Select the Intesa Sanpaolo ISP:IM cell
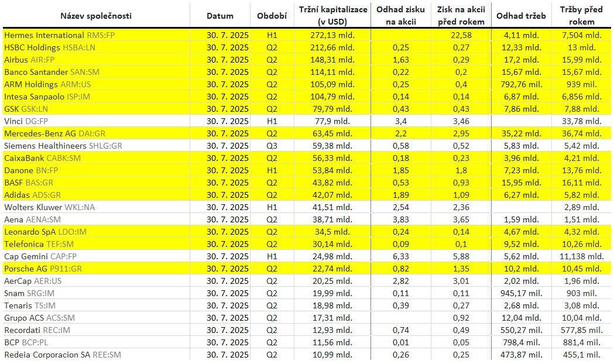The width and height of the screenshot is (614, 364). [97, 97]
